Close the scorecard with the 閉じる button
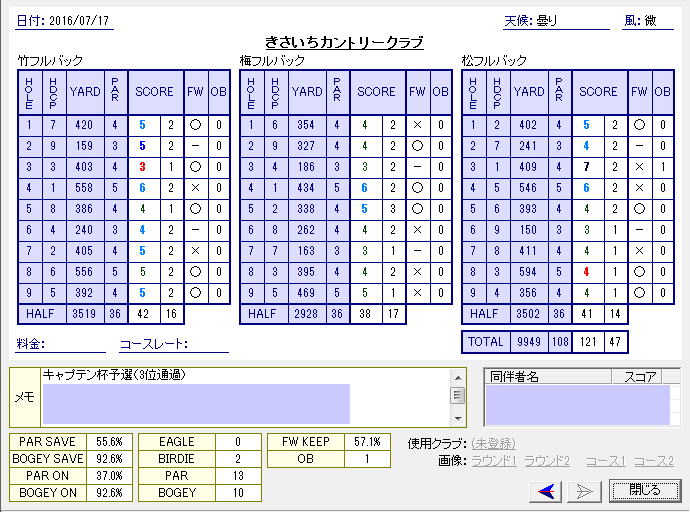The height and width of the screenshot is (512, 690). tap(645, 490)
